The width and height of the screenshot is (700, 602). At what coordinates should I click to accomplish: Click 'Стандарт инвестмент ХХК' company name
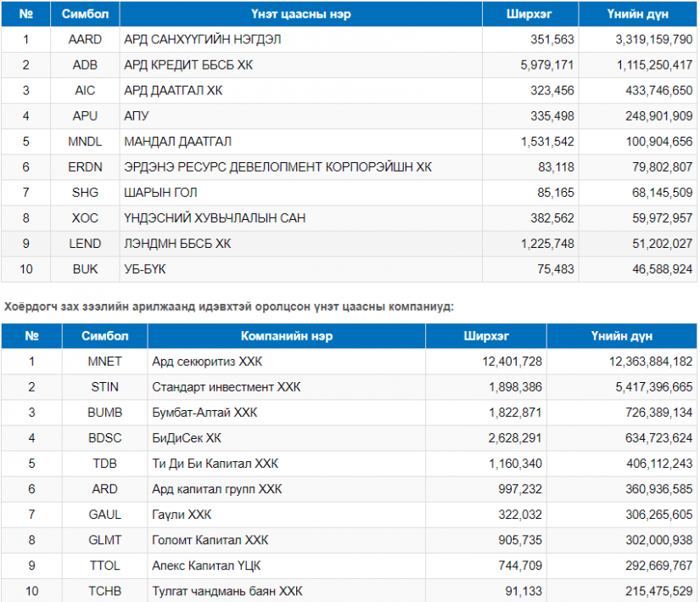pyautogui.click(x=227, y=386)
